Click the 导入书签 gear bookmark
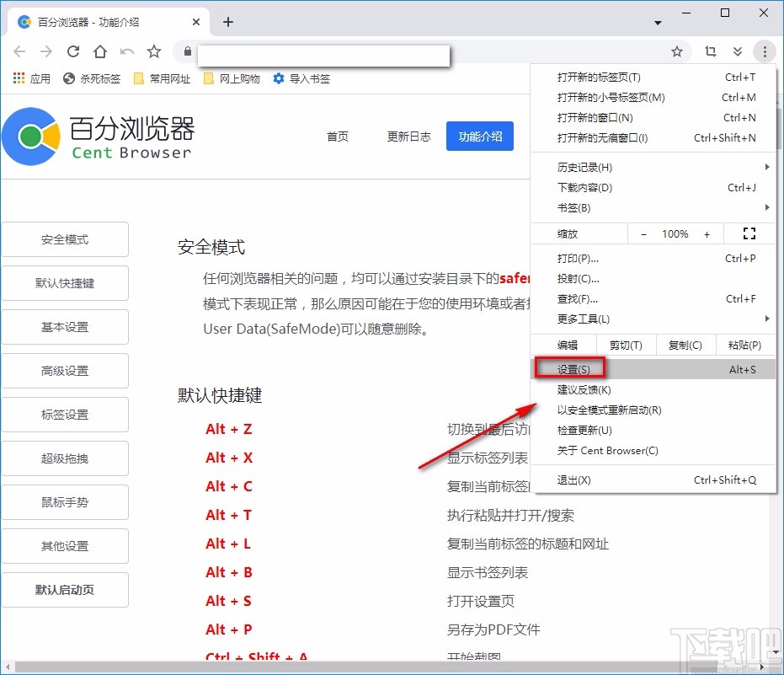The image size is (784, 675). 301,78
